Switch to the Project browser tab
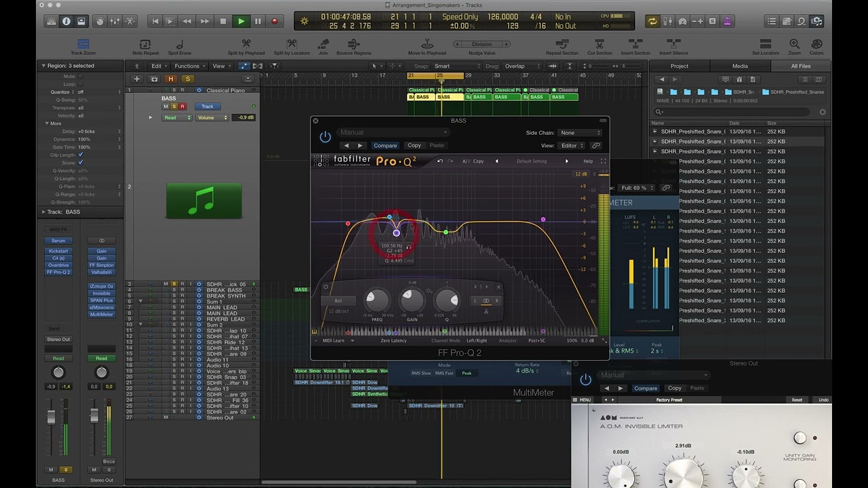Image resolution: width=868 pixels, height=488 pixels. click(679, 66)
